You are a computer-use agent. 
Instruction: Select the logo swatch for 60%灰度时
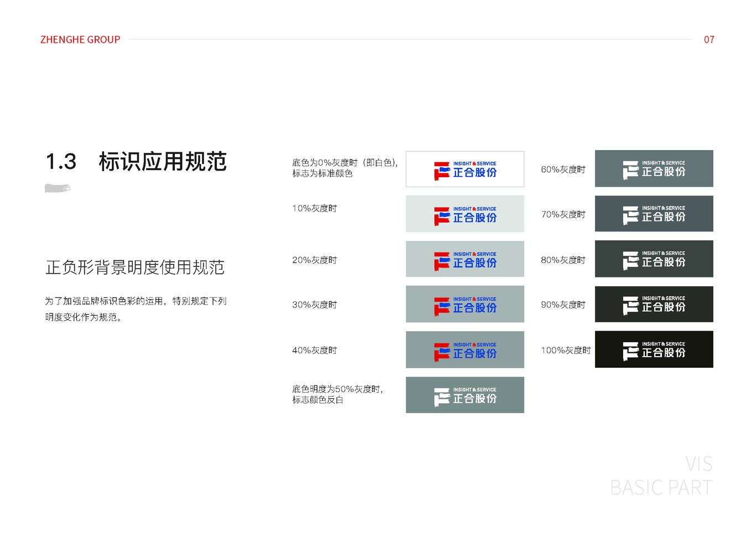pyautogui.click(x=654, y=168)
